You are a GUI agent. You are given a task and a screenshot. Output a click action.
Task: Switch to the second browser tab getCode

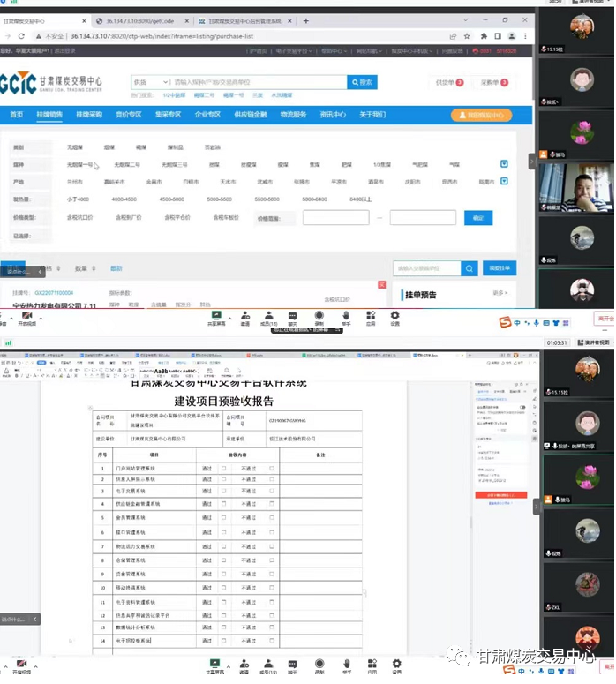click(139, 19)
